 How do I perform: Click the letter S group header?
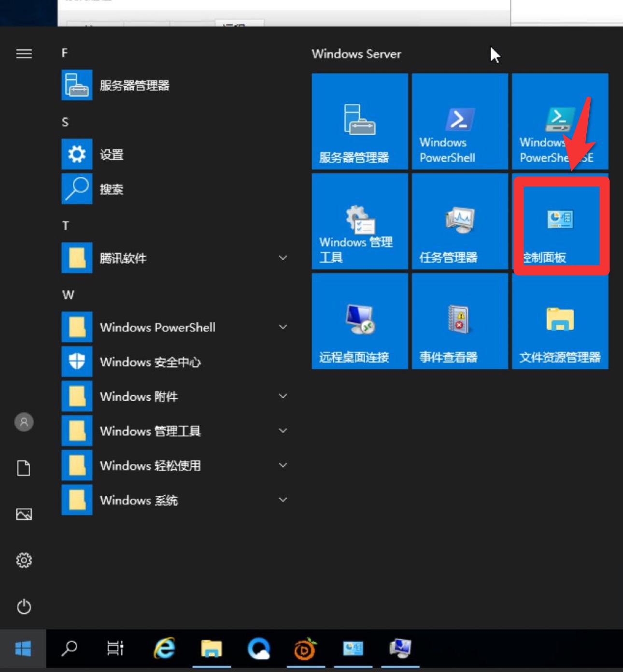click(x=65, y=122)
